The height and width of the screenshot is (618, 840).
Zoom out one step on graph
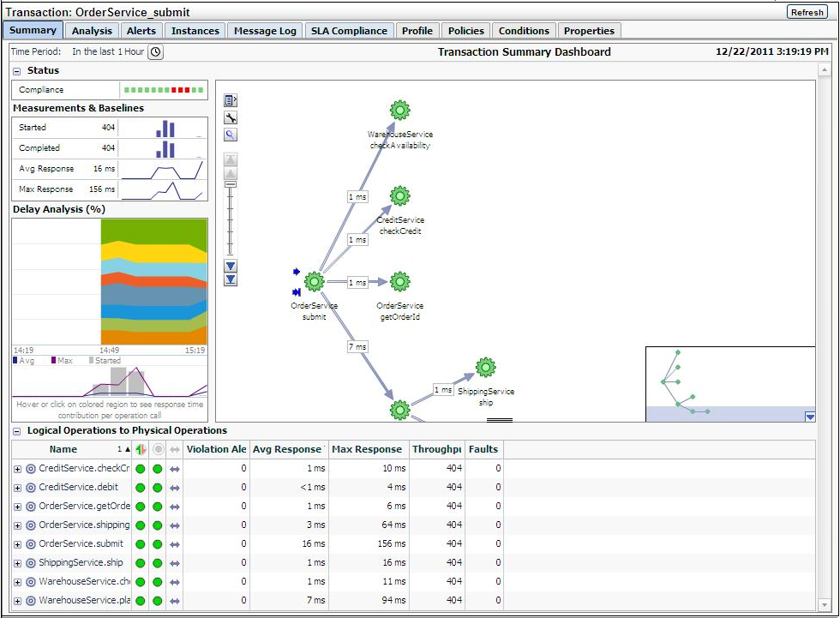pyautogui.click(x=231, y=267)
